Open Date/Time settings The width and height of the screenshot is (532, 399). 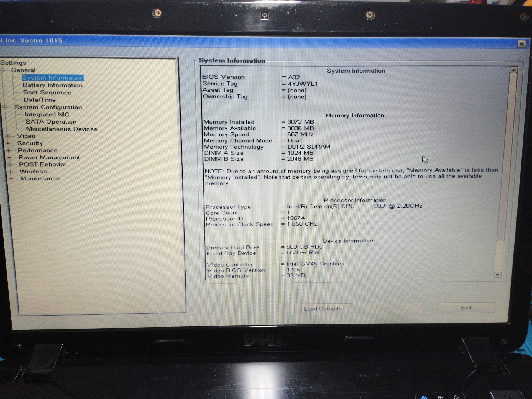(x=40, y=100)
